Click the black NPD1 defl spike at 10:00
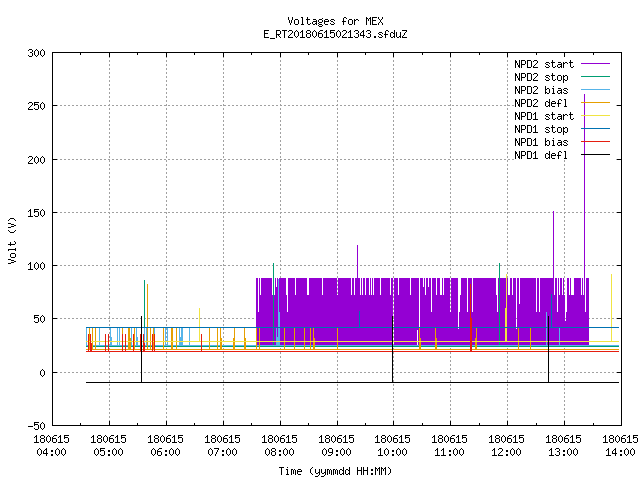This screenshot has width=640, height=480. (x=393, y=349)
